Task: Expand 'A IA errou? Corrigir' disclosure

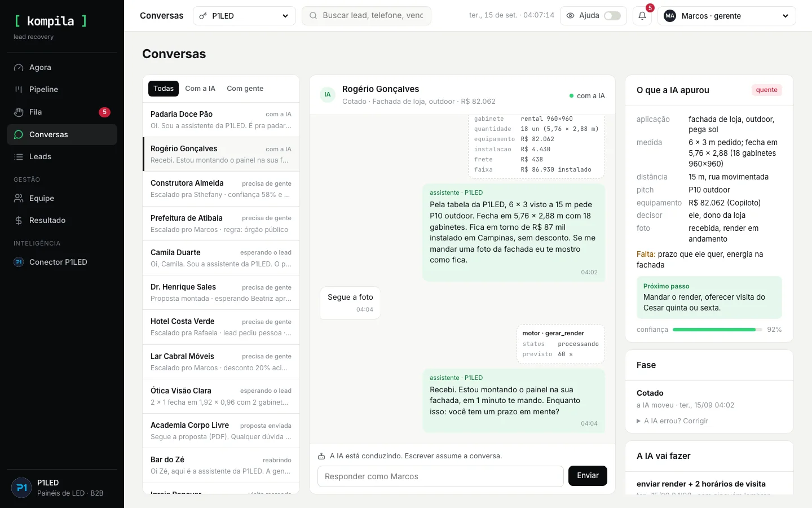Action: click(x=672, y=421)
